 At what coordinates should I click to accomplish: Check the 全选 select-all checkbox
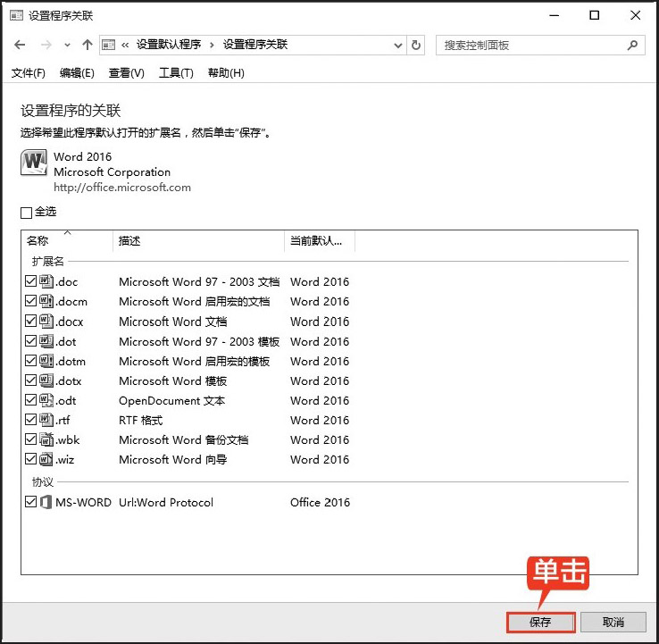click(x=26, y=213)
